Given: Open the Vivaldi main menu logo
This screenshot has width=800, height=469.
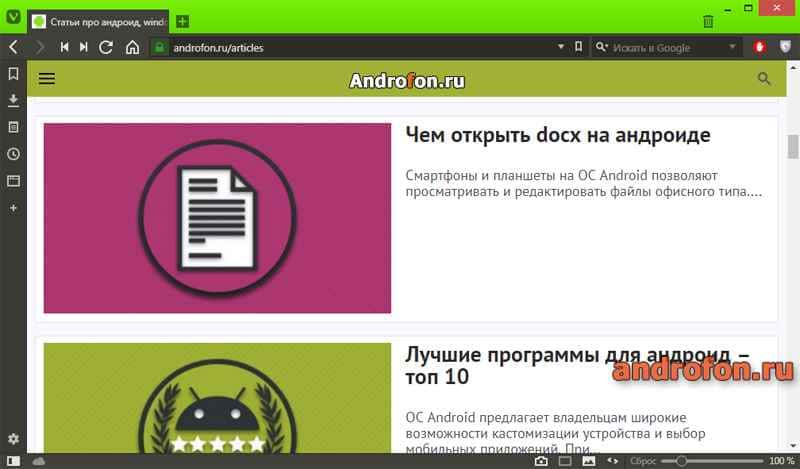Looking at the screenshot, I should pyautogui.click(x=13, y=16).
